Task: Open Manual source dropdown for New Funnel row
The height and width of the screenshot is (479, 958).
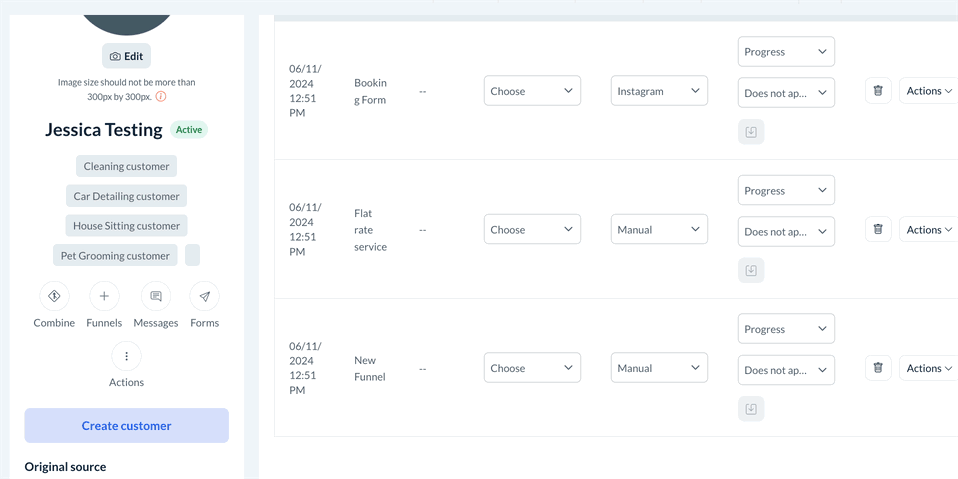Action: (659, 368)
